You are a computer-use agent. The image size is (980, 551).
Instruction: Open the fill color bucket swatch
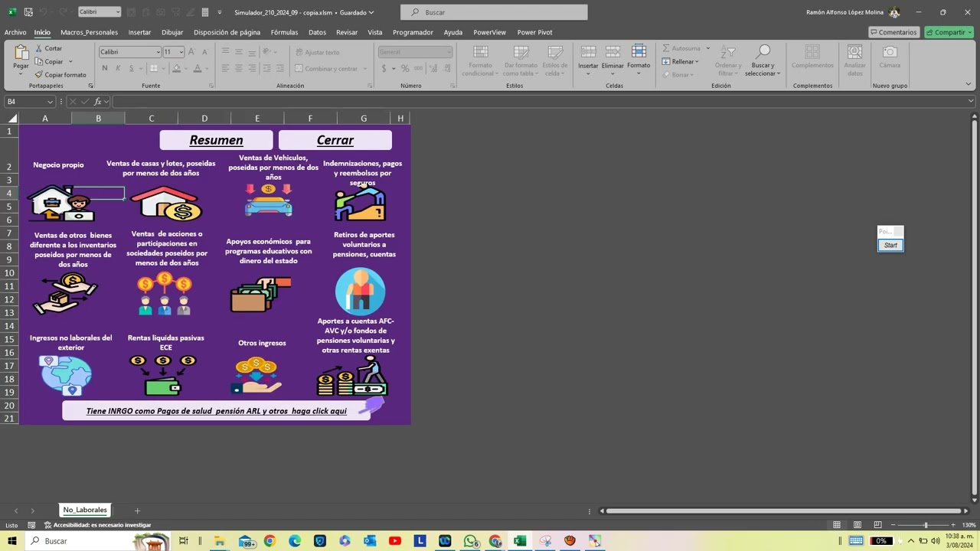[177, 68]
